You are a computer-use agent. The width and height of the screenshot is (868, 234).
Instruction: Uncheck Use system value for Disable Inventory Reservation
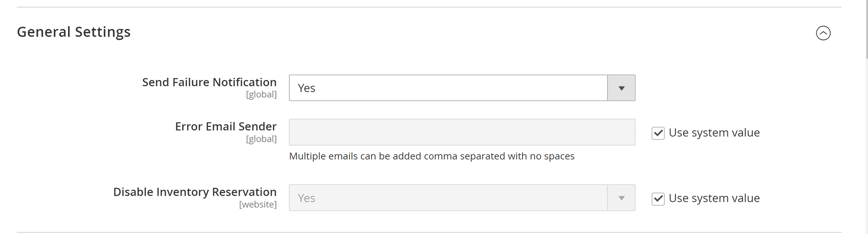pos(658,199)
